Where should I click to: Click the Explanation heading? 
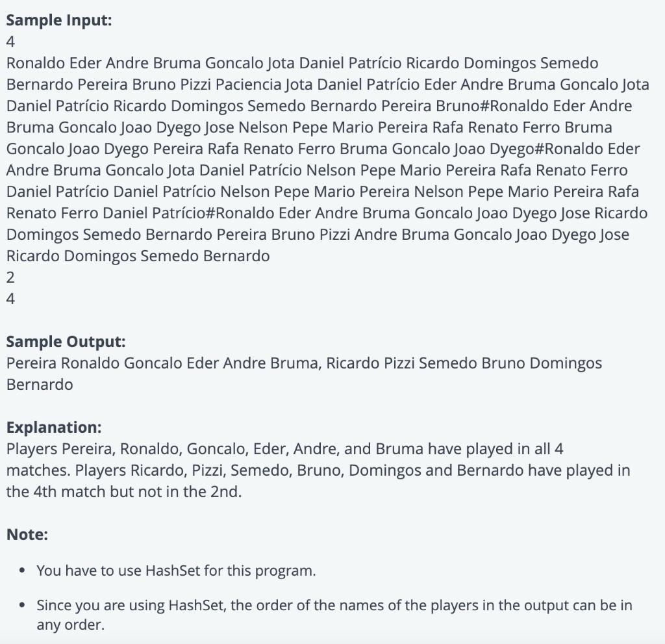click(54, 427)
